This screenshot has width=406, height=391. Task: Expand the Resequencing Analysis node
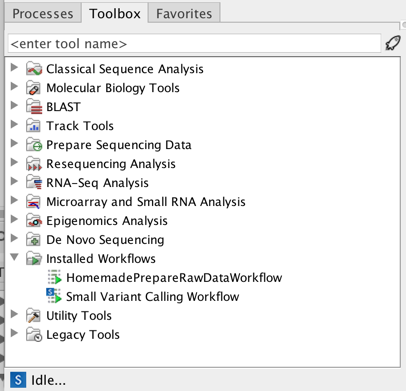point(14,162)
